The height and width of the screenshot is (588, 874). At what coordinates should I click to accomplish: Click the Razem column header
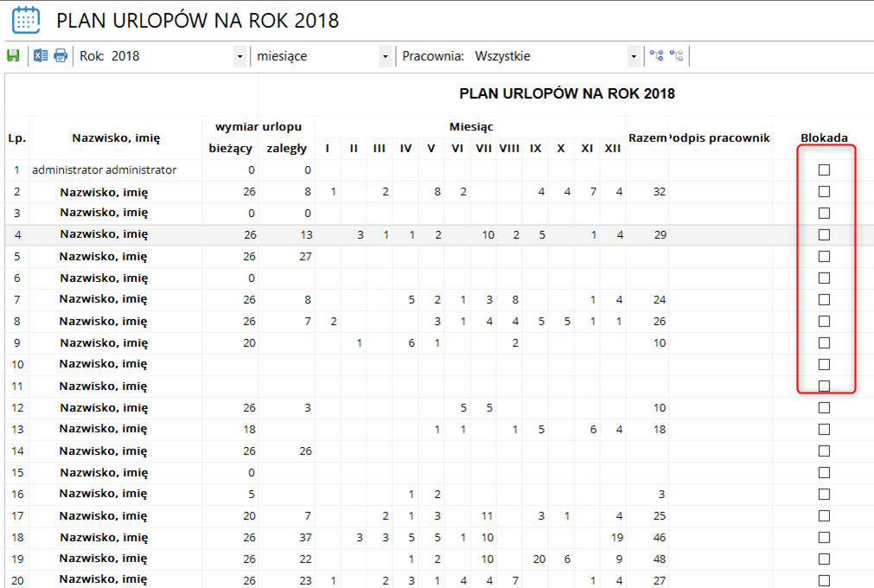click(648, 137)
